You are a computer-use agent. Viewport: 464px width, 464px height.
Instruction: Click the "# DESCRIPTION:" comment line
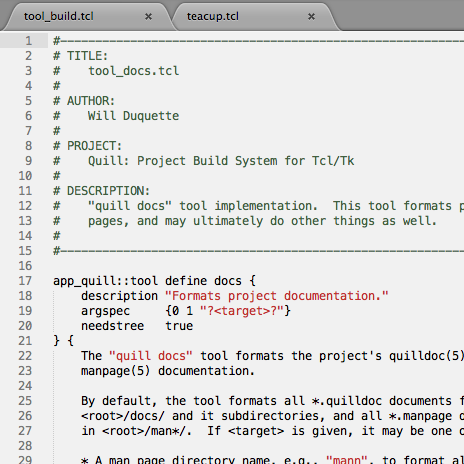point(102,191)
